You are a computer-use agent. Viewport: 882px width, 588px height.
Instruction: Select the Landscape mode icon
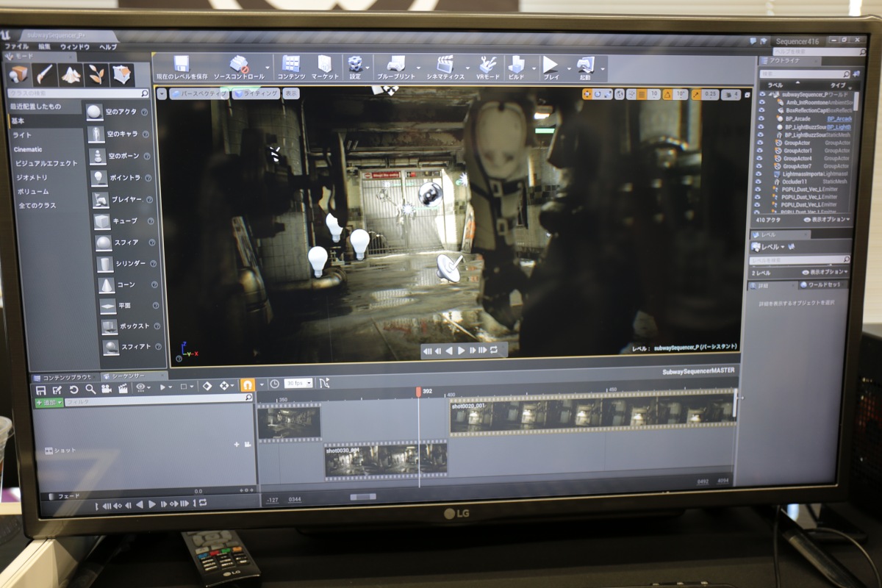click(71, 74)
